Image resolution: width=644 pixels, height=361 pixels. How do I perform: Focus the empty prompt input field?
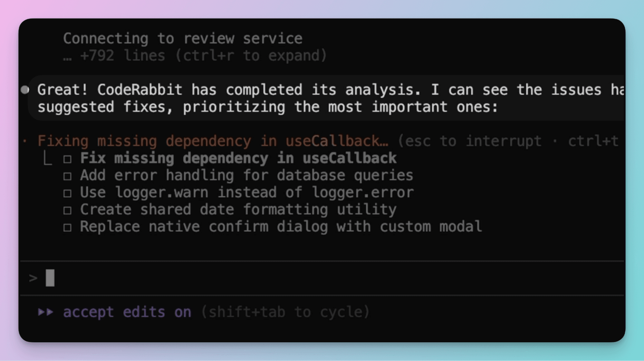(x=322, y=278)
